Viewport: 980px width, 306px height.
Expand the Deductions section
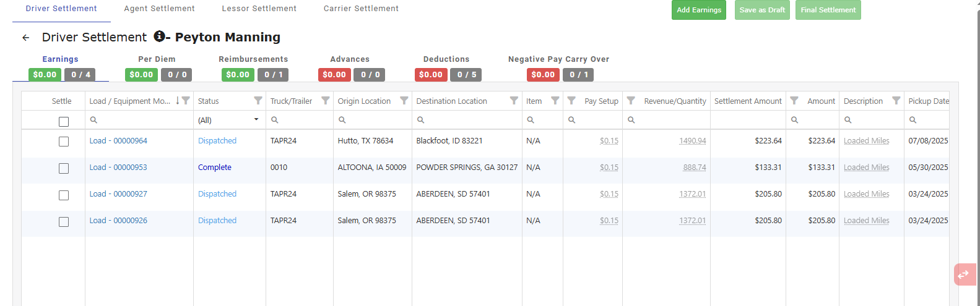click(446, 59)
